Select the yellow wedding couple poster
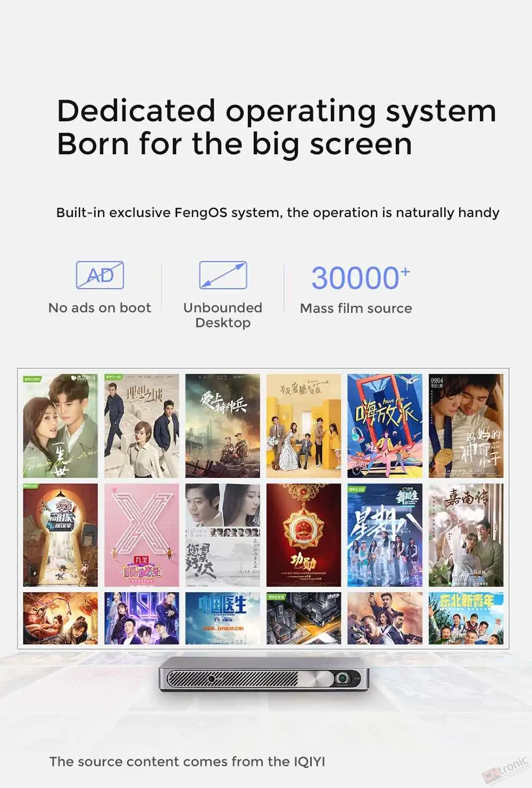The width and height of the screenshot is (532, 788). 303,426
